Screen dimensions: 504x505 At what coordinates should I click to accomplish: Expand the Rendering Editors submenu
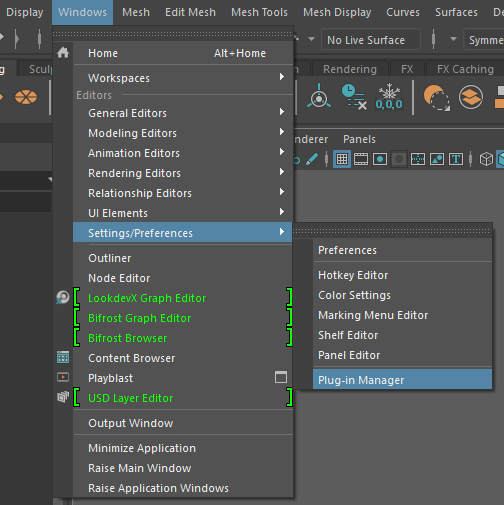point(183,173)
